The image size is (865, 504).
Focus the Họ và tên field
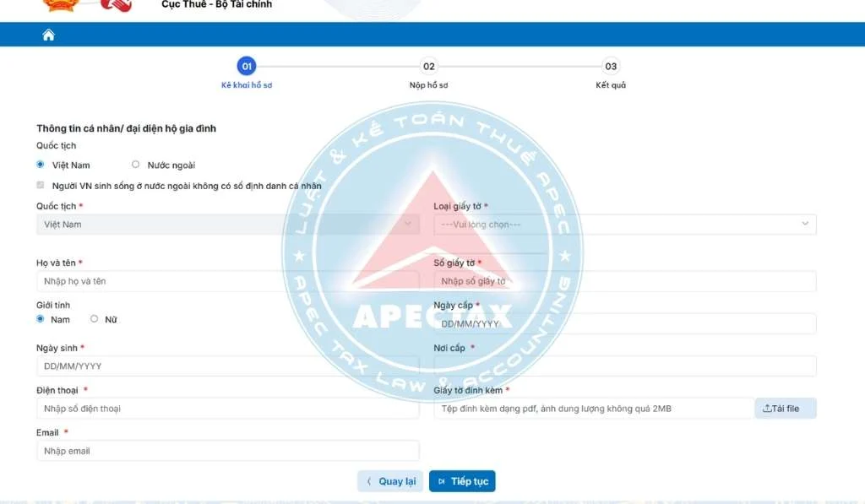point(228,281)
